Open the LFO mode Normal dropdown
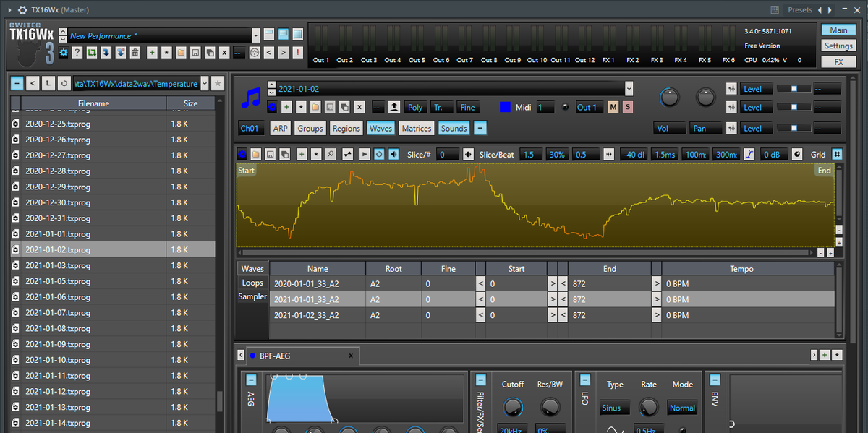 [682, 408]
